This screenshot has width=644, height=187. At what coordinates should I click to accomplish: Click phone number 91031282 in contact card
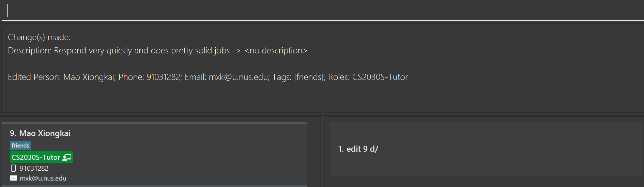point(34,168)
